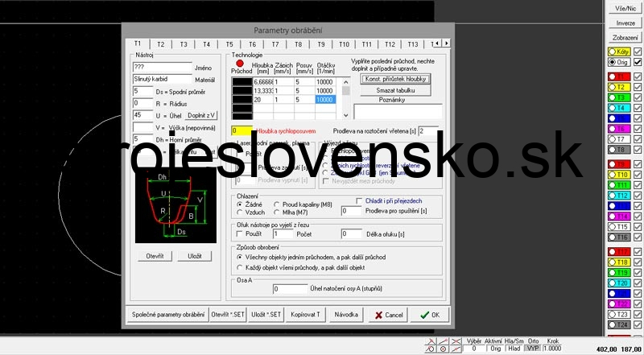Click the first pass black color cell
644x355 pixels.
point(242,82)
